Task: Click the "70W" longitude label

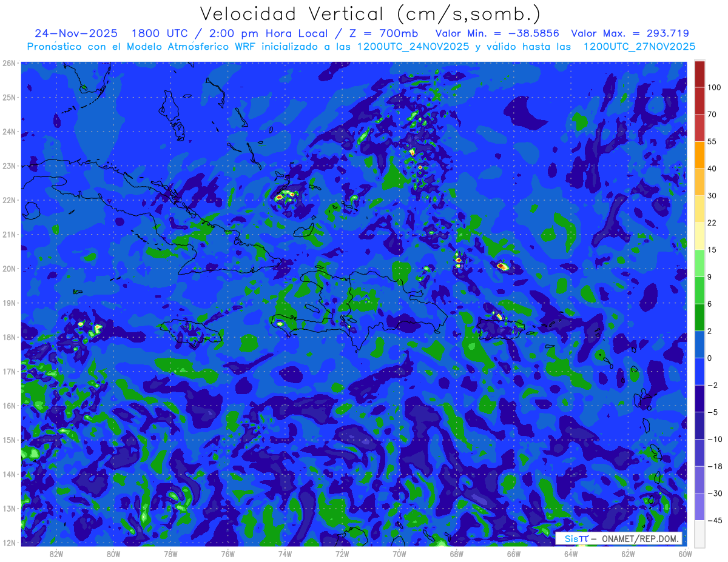Action: 399,554
